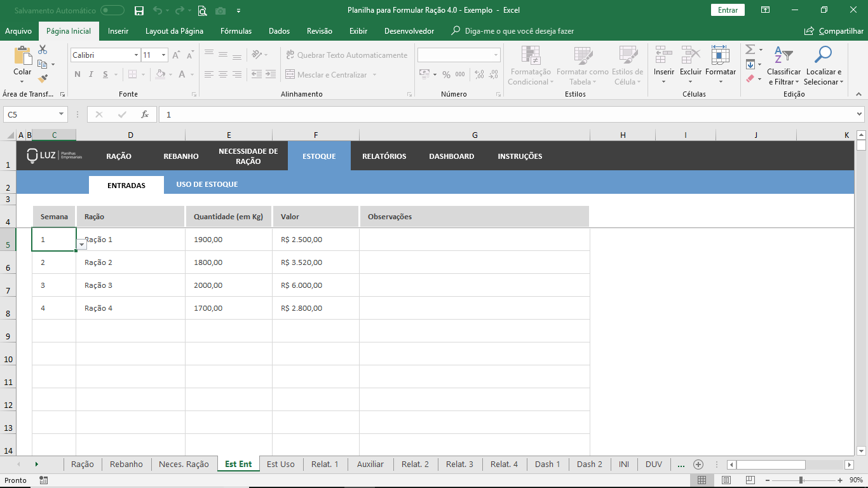868x488 pixels.
Task: Expand the formula bar
Action: click(x=860, y=114)
